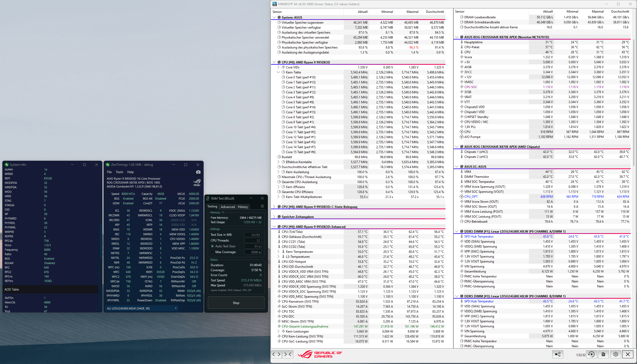Open ZenTimings Tools menu
Viewport: 637px width, 364px height.
click(119, 172)
